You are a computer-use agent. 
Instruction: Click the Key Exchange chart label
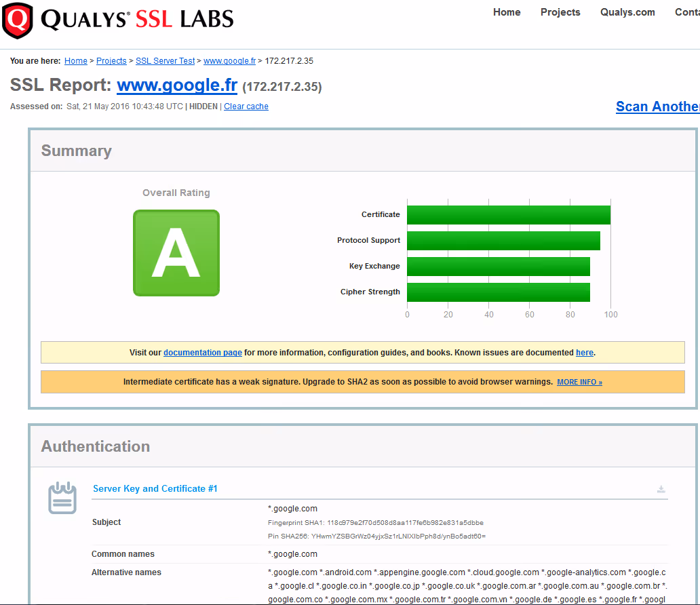pyautogui.click(x=374, y=266)
